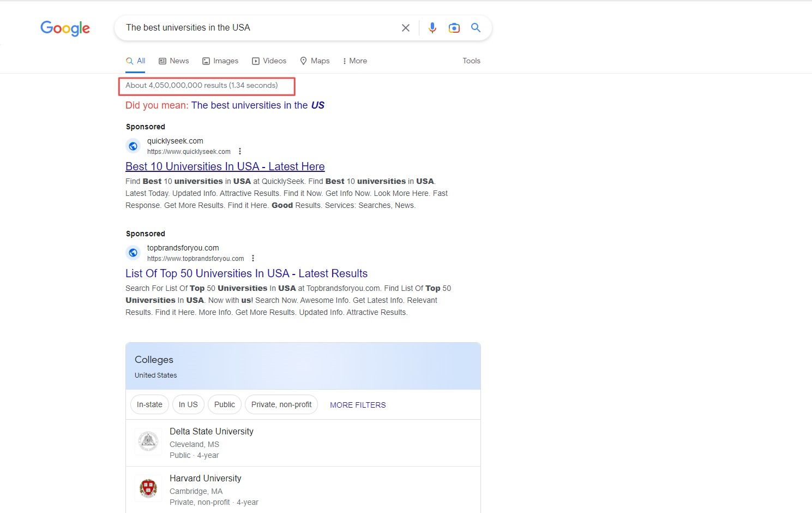The width and height of the screenshot is (812, 513).
Task: Switch to the News tab
Action: point(173,61)
